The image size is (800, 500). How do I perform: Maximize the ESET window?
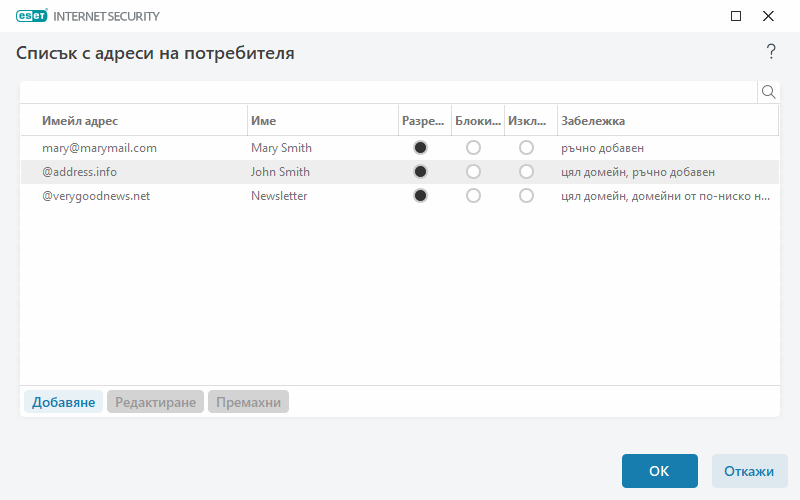click(736, 16)
